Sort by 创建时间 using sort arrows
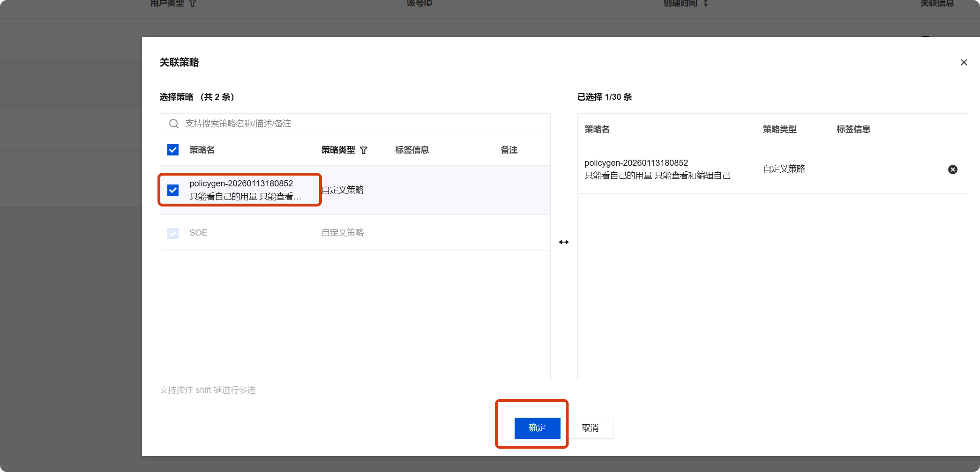Viewport: 980px width, 472px height. (706, 3)
